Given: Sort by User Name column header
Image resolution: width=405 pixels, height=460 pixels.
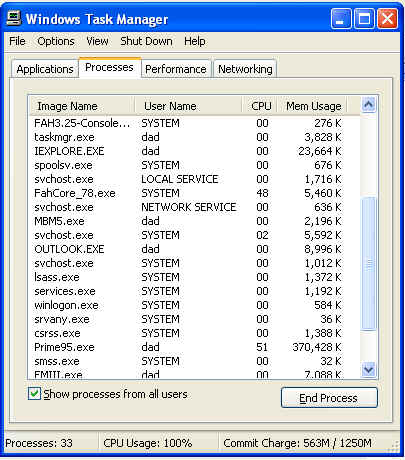Looking at the screenshot, I should pos(188,106).
